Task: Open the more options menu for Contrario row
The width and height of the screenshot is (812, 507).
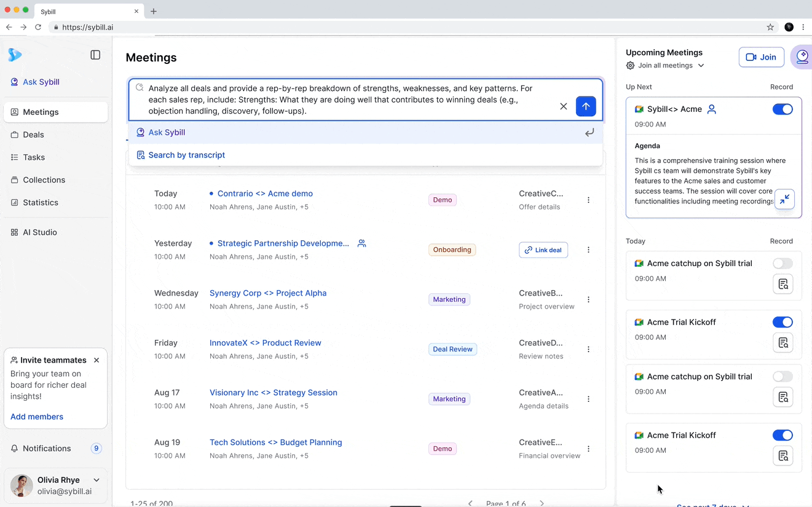Action: tap(588, 200)
